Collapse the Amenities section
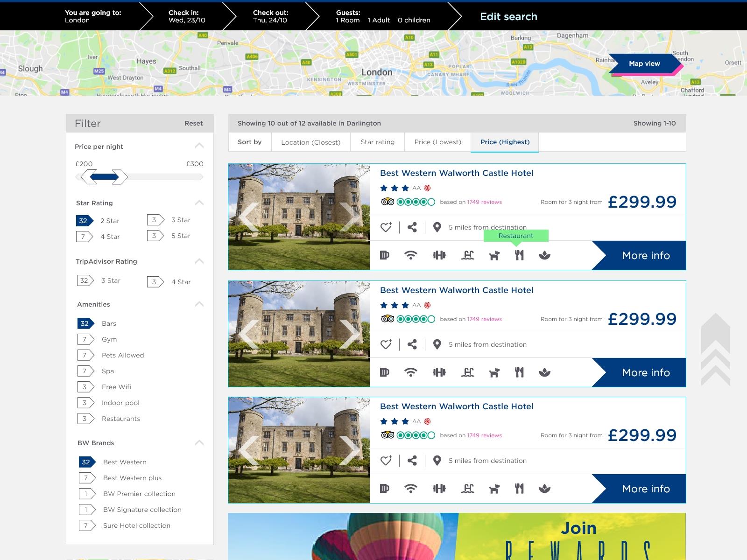The height and width of the screenshot is (560, 747). pyautogui.click(x=199, y=304)
